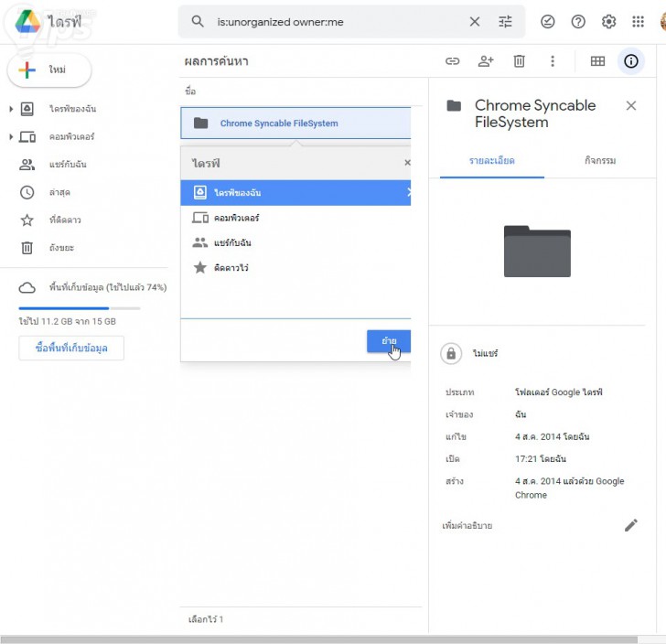Click ใช้ไป 11.2 GB จาก 15 GB text
The image size is (666, 644).
(x=67, y=322)
